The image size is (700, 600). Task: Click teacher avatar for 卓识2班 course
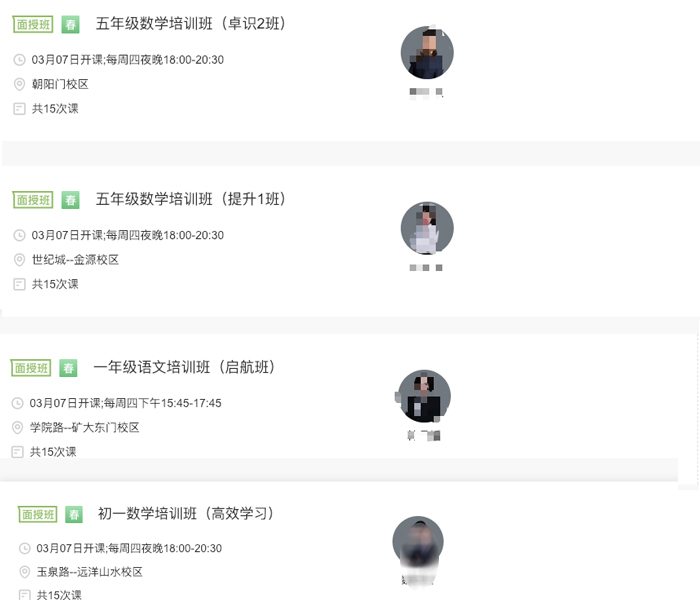pos(427,53)
